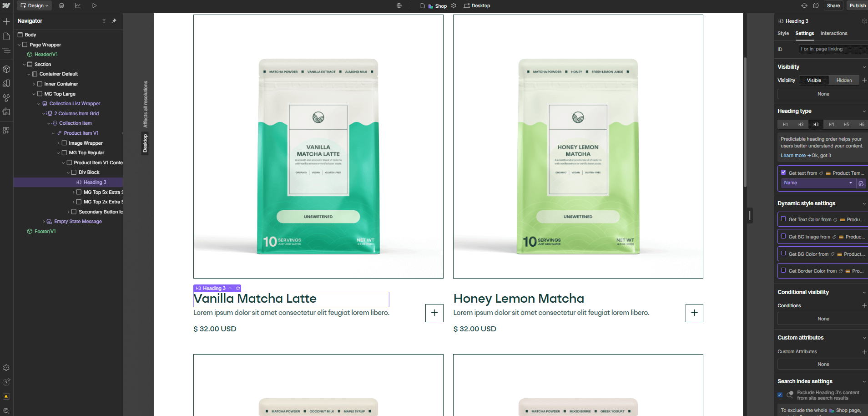Open the Apps grid icon in sidebar
Image resolution: width=868 pixels, height=416 pixels.
point(6,130)
